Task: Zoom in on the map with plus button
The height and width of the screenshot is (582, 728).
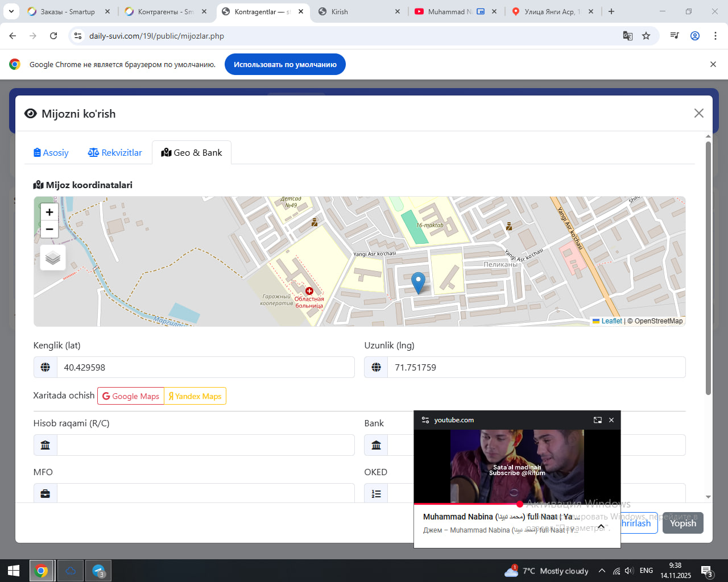Action: pyautogui.click(x=49, y=212)
